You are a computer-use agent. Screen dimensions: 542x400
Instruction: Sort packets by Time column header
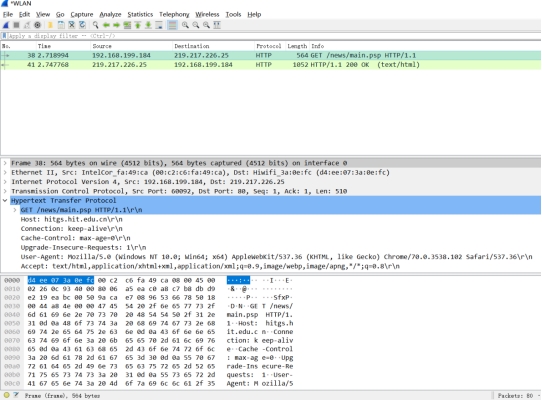(63, 46)
